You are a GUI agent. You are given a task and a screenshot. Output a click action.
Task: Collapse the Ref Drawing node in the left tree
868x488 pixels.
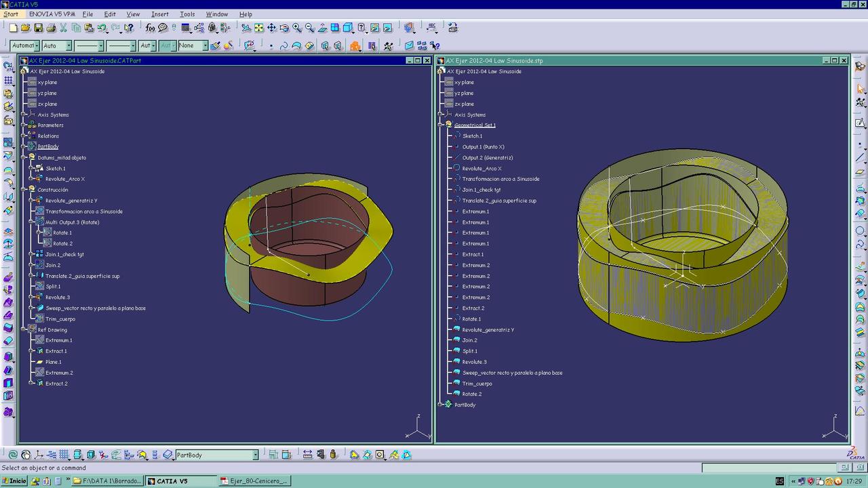click(24, 329)
